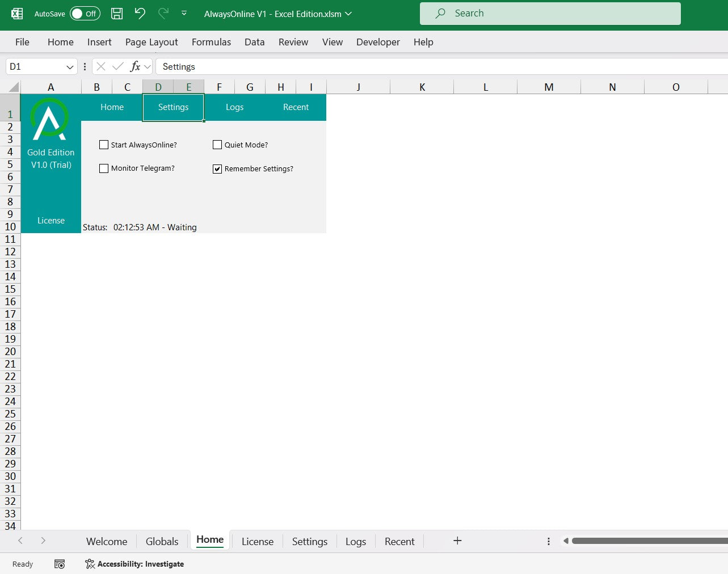Undo the last action
Viewport: 728px width, 574px height.
(140, 14)
